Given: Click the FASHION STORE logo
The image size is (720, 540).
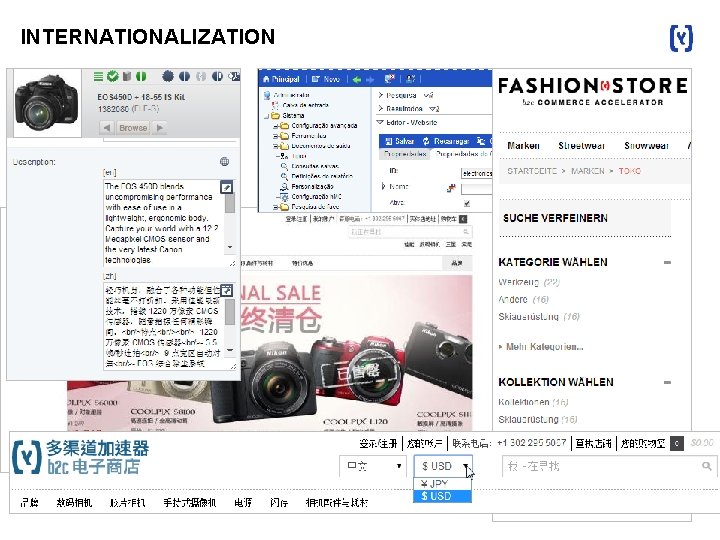Looking at the screenshot, I should (x=593, y=91).
